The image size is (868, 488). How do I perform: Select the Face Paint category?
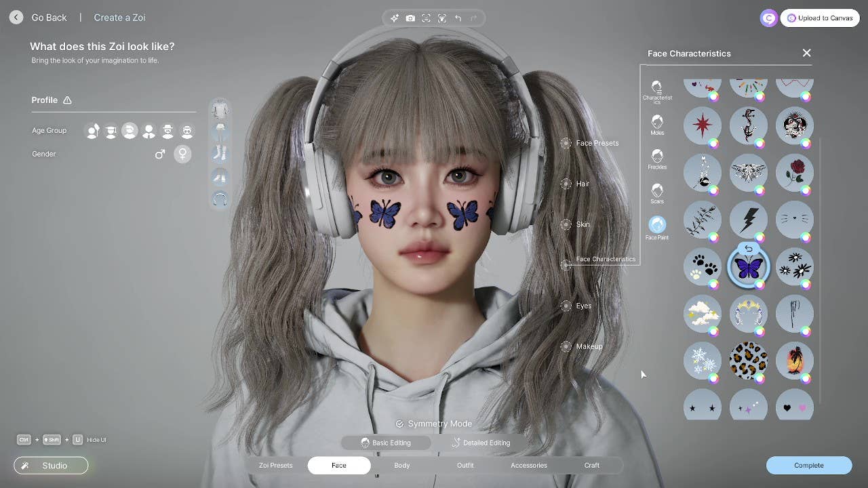point(657,228)
